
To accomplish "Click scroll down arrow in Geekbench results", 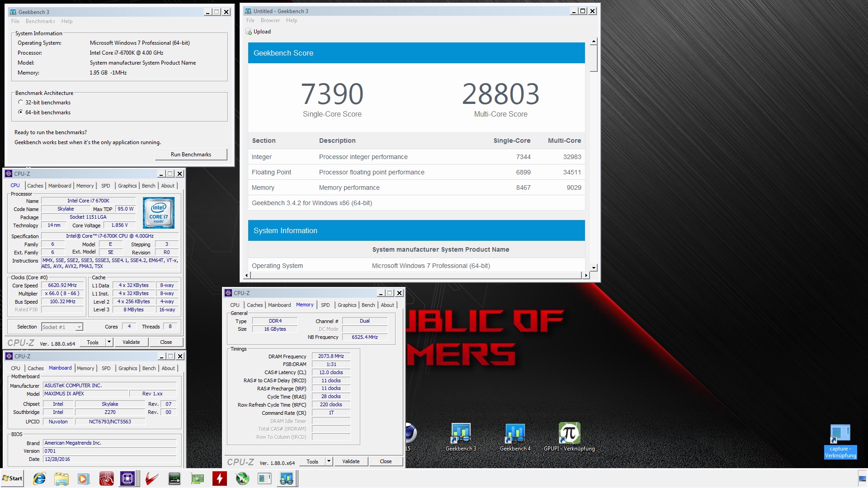I will [594, 267].
